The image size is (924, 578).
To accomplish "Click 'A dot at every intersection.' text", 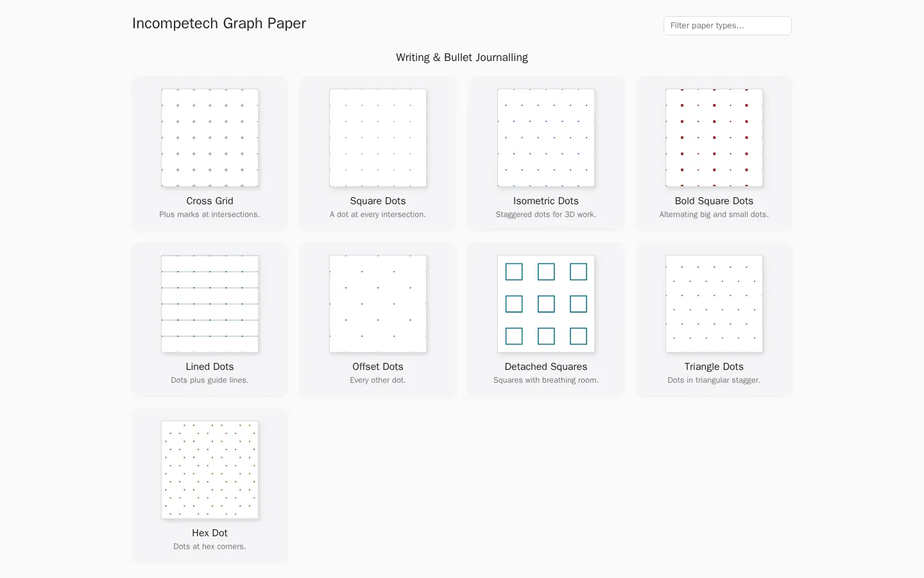I will [378, 215].
